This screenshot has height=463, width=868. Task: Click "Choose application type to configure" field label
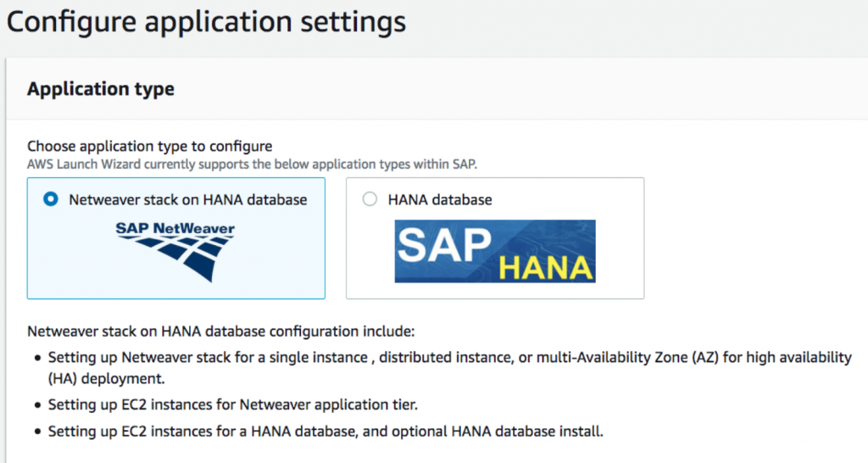click(x=149, y=146)
